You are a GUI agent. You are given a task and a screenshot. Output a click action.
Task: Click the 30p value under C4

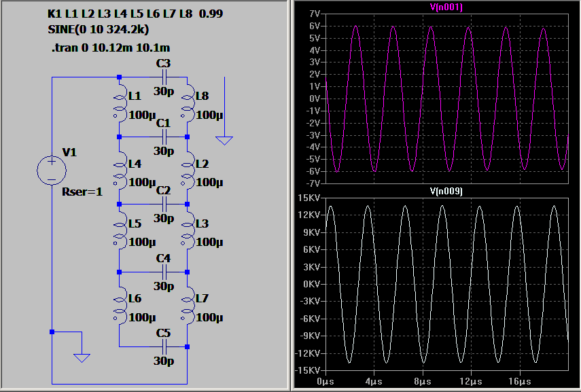tap(164, 286)
